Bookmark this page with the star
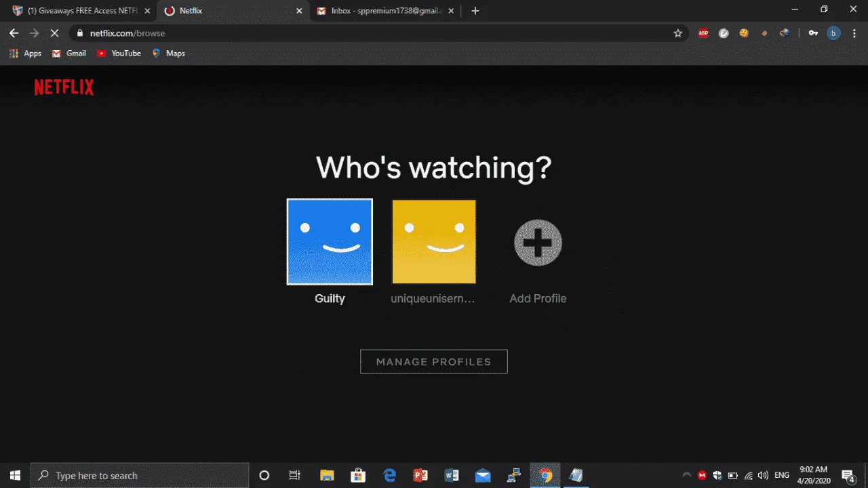 pyautogui.click(x=677, y=33)
